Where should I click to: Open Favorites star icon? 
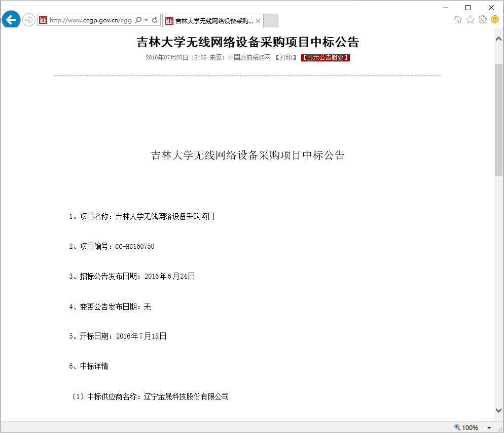point(470,19)
